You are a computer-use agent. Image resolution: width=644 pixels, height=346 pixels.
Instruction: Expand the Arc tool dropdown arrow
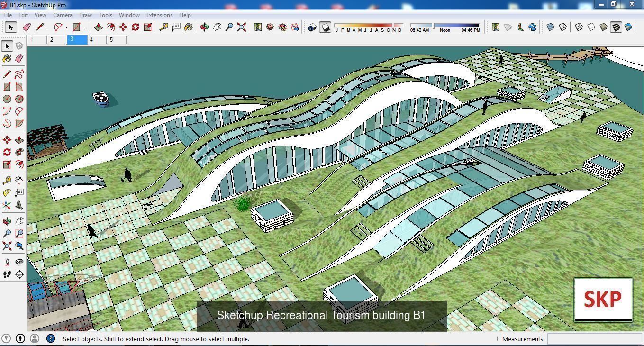pyautogui.click(x=66, y=27)
